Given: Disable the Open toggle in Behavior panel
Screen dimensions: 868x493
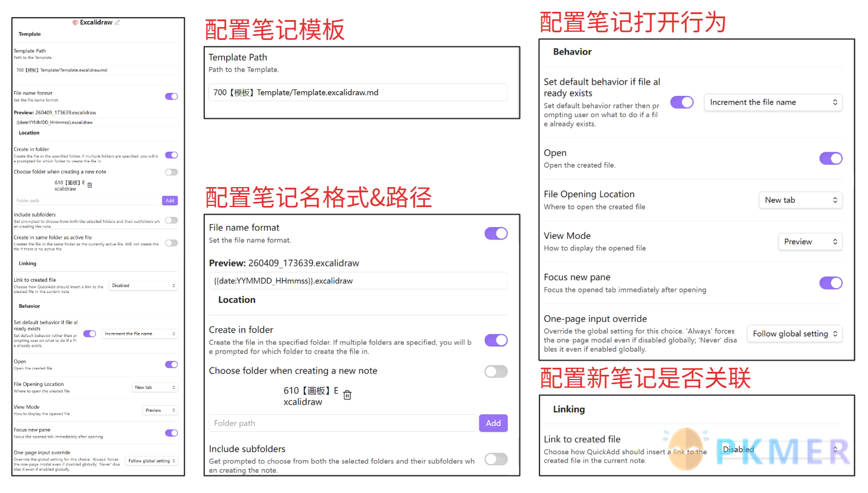Looking at the screenshot, I should (831, 158).
